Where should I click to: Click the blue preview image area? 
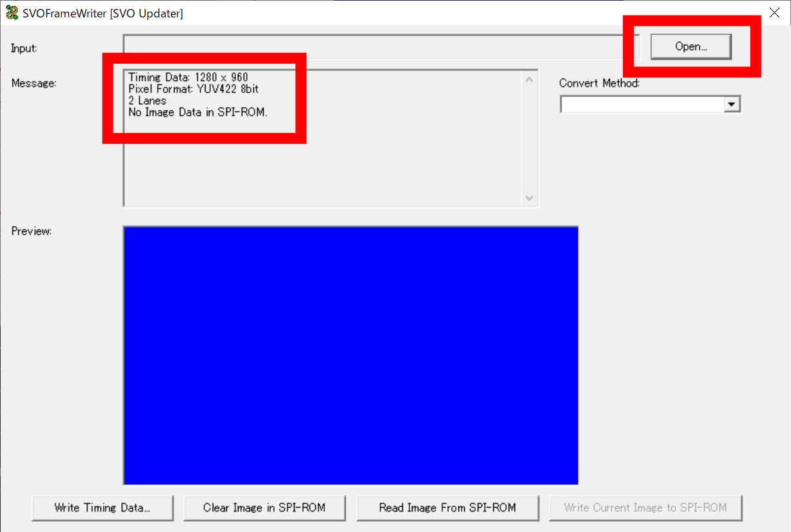351,355
